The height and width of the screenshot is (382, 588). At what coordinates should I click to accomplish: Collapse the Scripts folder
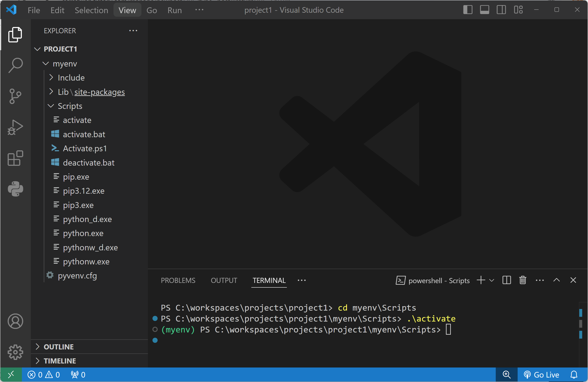pos(70,106)
